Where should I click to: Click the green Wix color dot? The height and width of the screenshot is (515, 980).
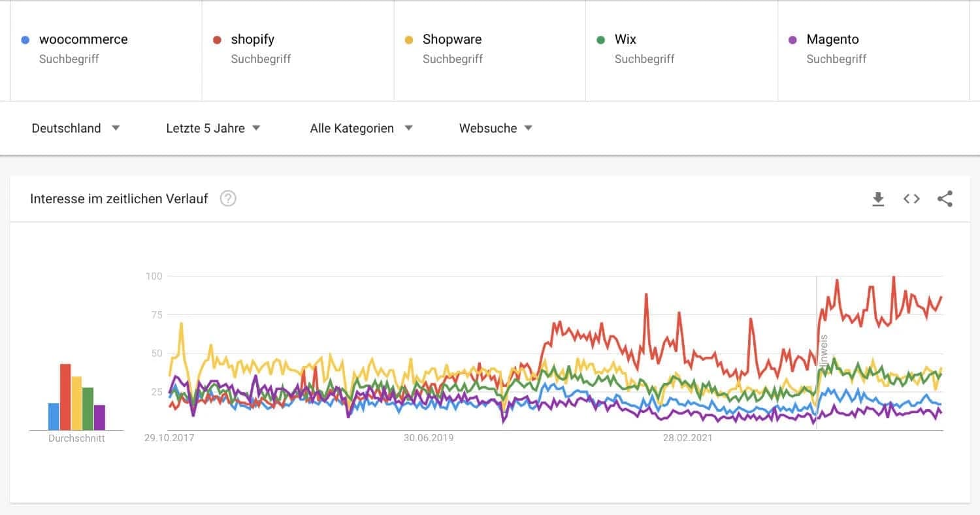(x=600, y=39)
